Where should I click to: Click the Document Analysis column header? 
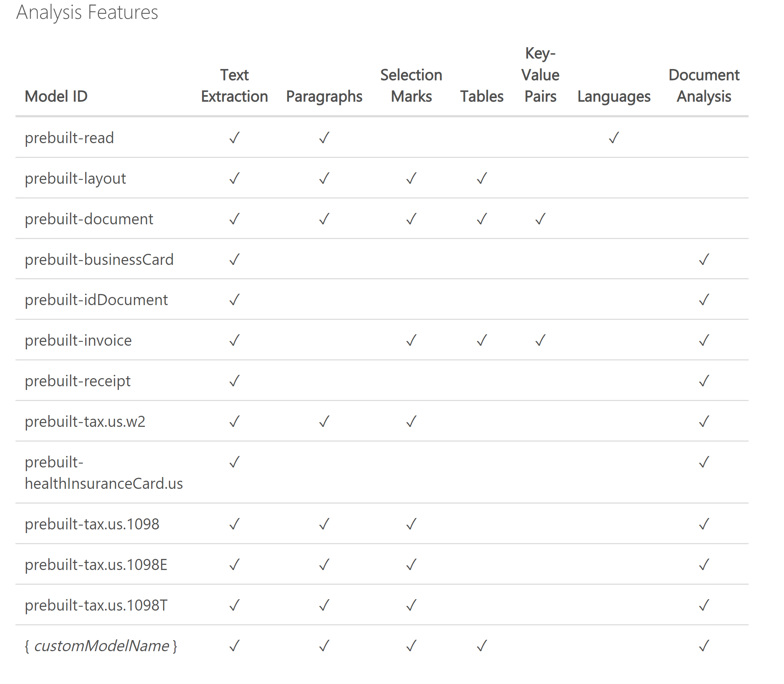[704, 86]
